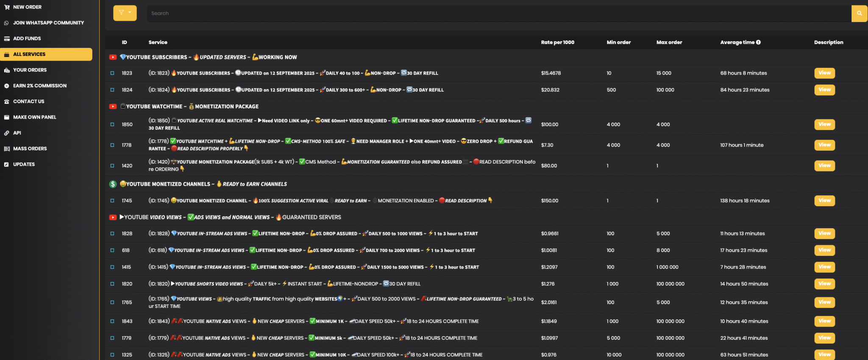Click the API link icon
This screenshot has height=360, width=868.
[x=7, y=133]
